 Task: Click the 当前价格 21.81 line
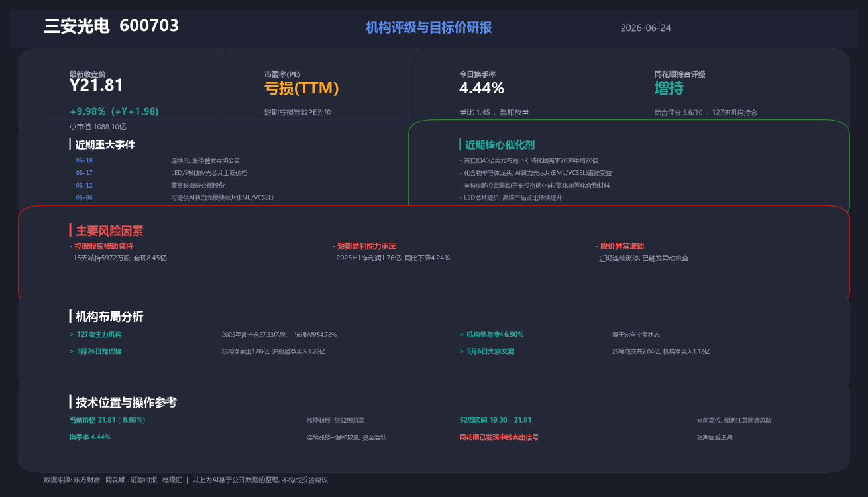pos(107,420)
